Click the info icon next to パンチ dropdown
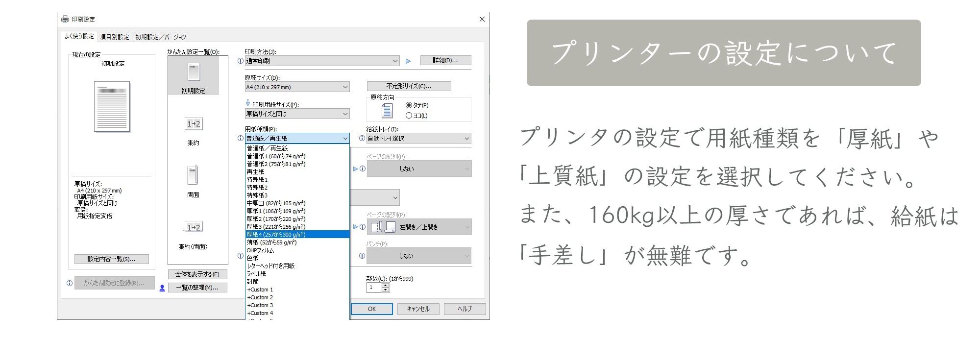980x338 pixels. coord(362,256)
